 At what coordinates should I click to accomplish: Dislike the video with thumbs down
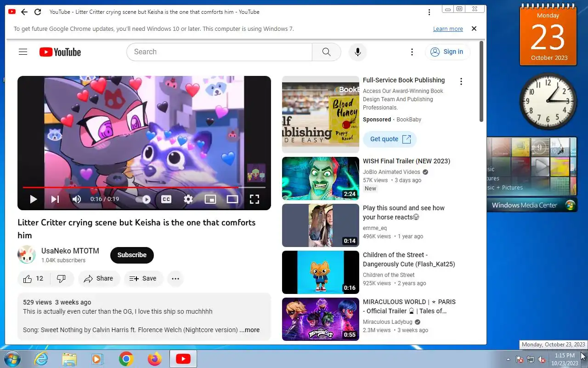[x=61, y=278]
